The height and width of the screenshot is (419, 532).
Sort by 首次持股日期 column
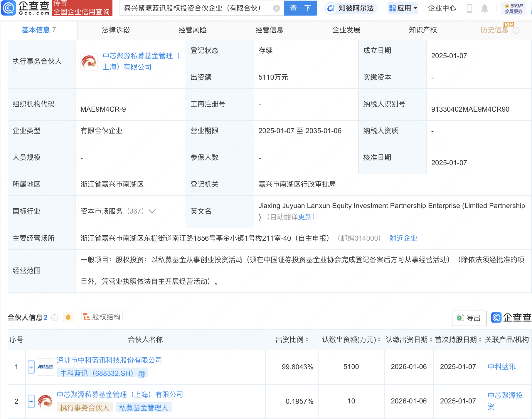click(x=480, y=340)
